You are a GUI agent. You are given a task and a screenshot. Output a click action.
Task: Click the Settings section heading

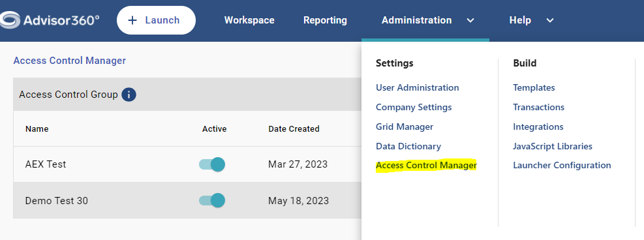click(x=394, y=63)
